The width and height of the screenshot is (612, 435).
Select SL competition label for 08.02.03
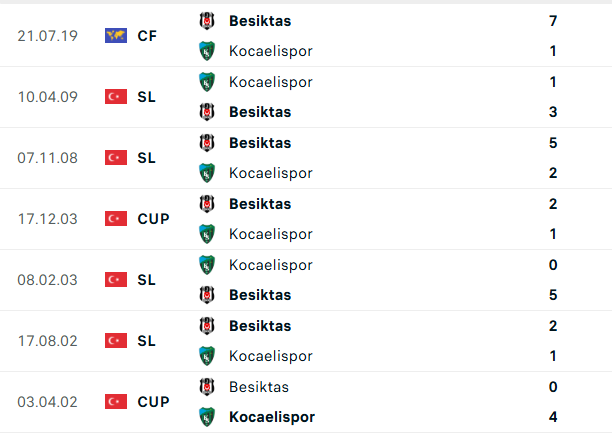(146, 280)
